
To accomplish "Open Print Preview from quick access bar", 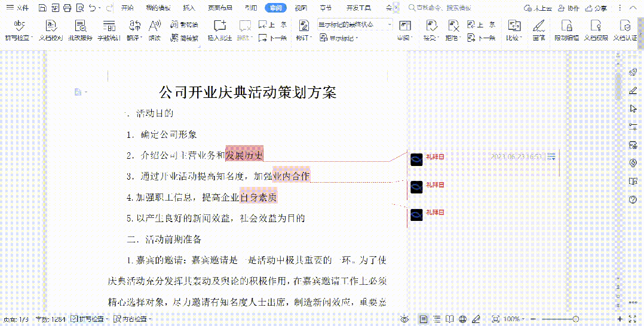I will point(80,8).
